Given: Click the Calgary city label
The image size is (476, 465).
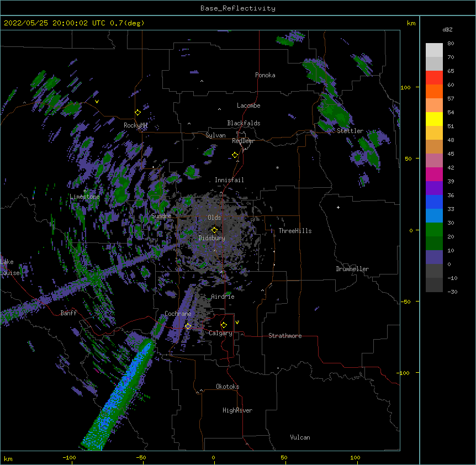Looking at the screenshot, I should [x=220, y=333].
